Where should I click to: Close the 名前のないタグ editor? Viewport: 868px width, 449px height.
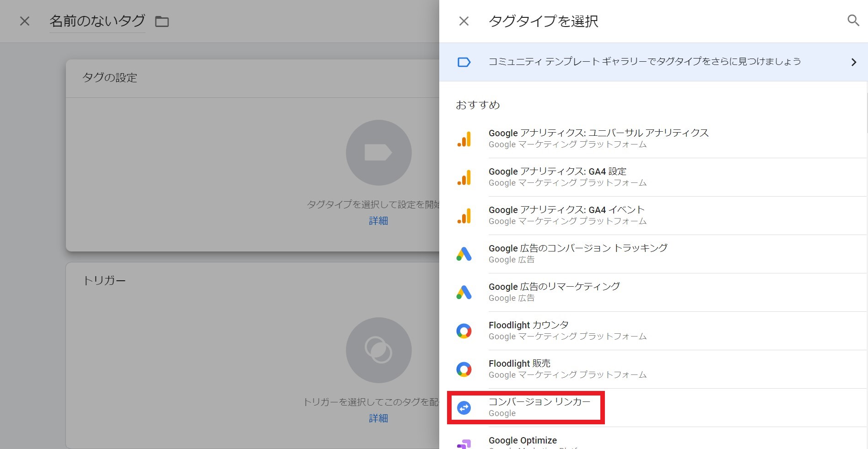(25, 21)
